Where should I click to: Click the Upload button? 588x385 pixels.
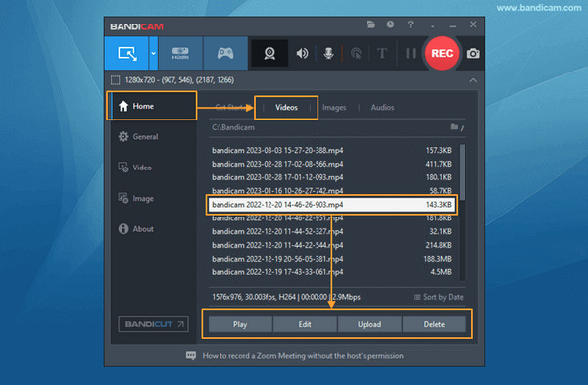pyautogui.click(x=369, y=324)
